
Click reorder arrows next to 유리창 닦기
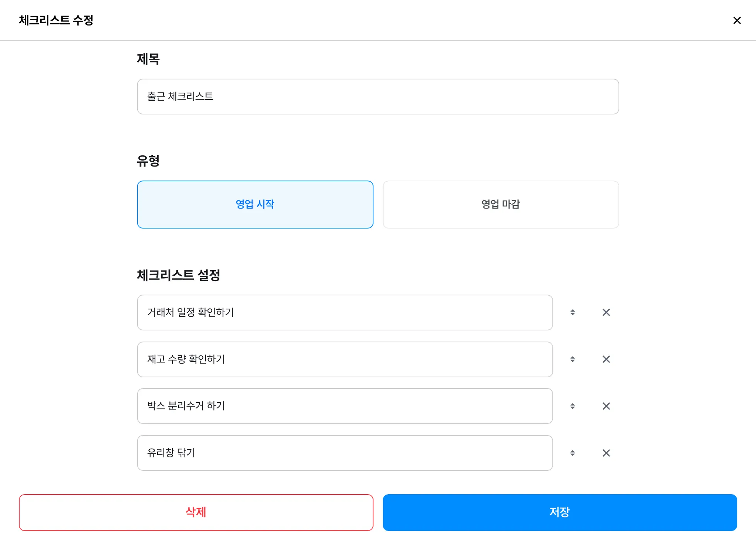pos(573,453)
